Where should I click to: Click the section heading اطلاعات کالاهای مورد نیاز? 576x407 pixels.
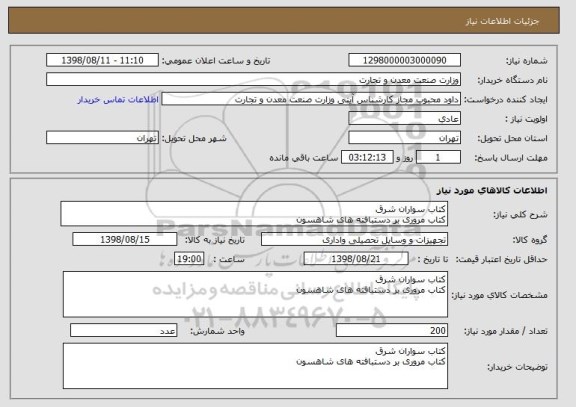click(492, 190)
